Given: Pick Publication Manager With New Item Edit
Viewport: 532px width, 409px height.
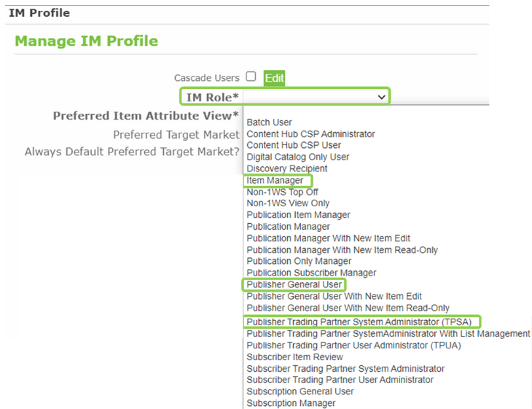Looking at the screenshot, I should coord(328,238).
